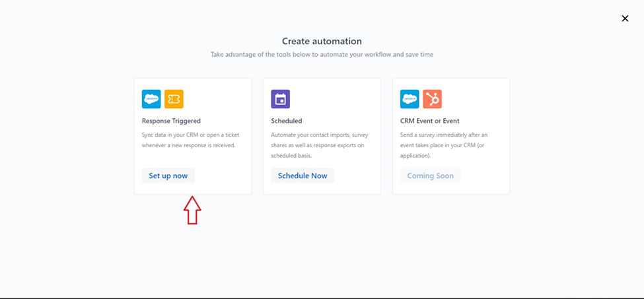
Task: Click the Salesforce icon in Response Triggered card
Action: (x=151, y=99)
